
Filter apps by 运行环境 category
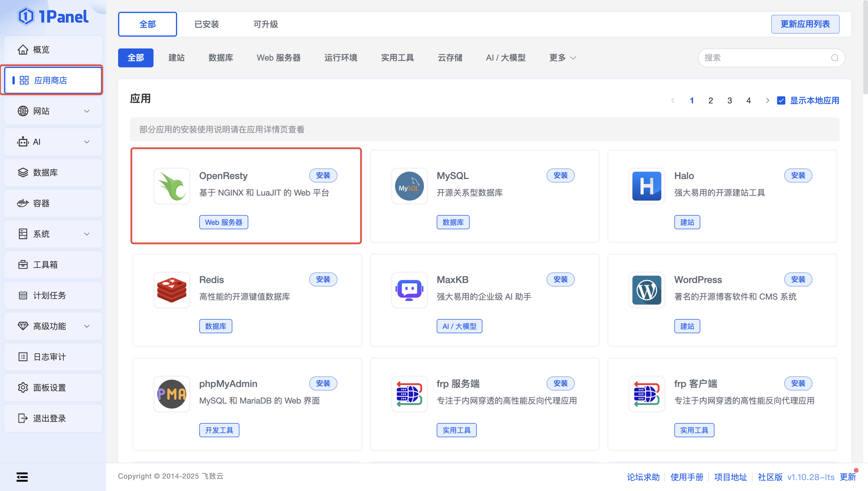(341, 58)
